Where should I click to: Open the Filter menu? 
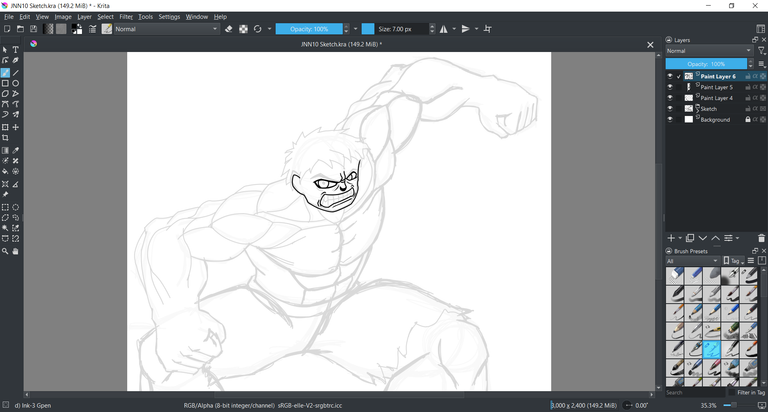click(x=126, y=17)
